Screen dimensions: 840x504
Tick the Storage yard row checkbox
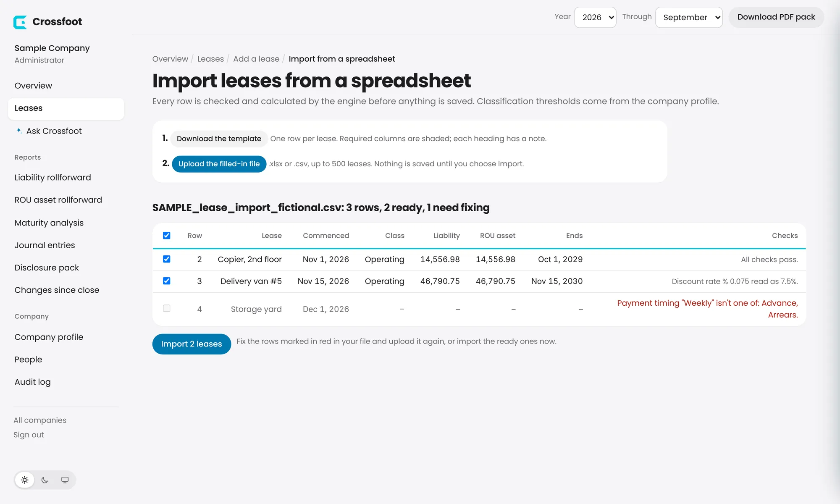click(x=167, y=309)
